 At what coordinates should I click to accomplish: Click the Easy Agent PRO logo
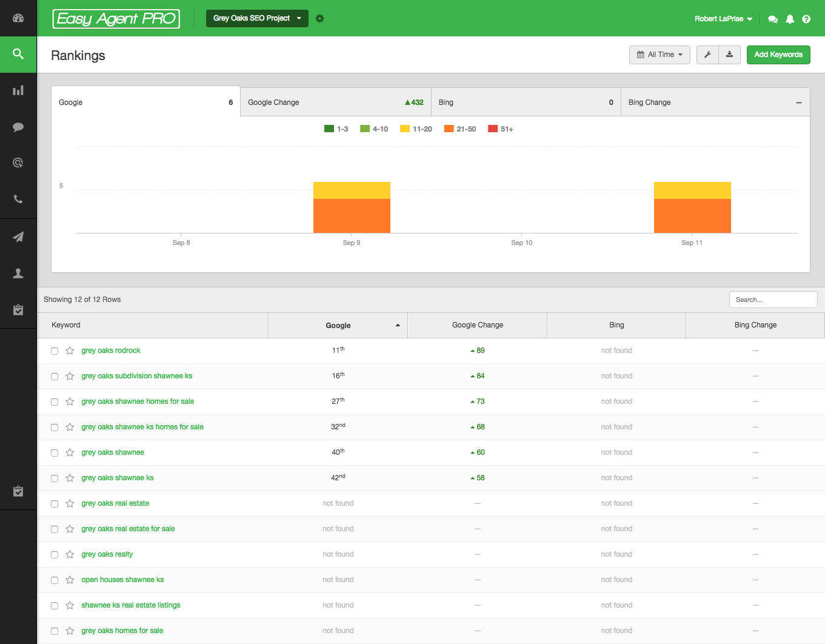tap(116, 18)
